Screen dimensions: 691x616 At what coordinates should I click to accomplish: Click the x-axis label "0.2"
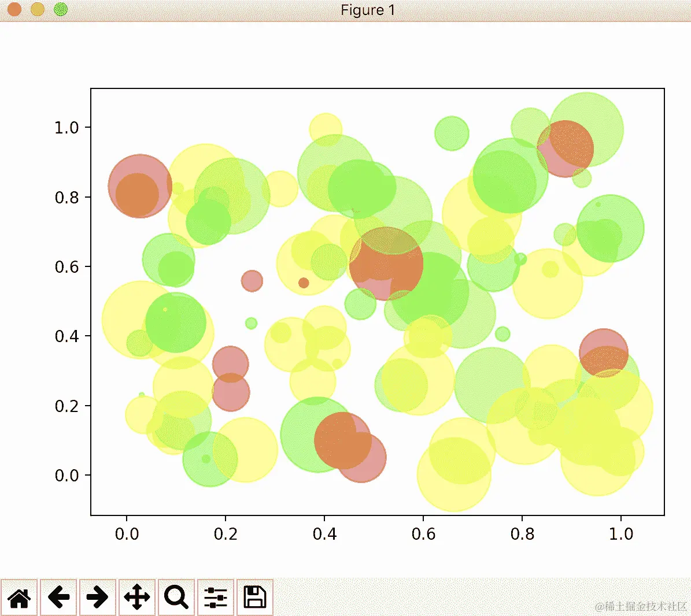(x=226, y=534)
